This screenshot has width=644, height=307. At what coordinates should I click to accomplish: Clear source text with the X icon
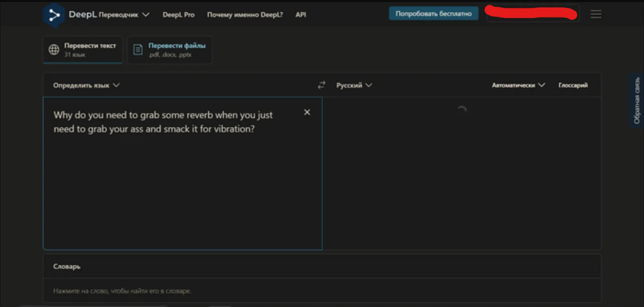[x=307, y=112]
